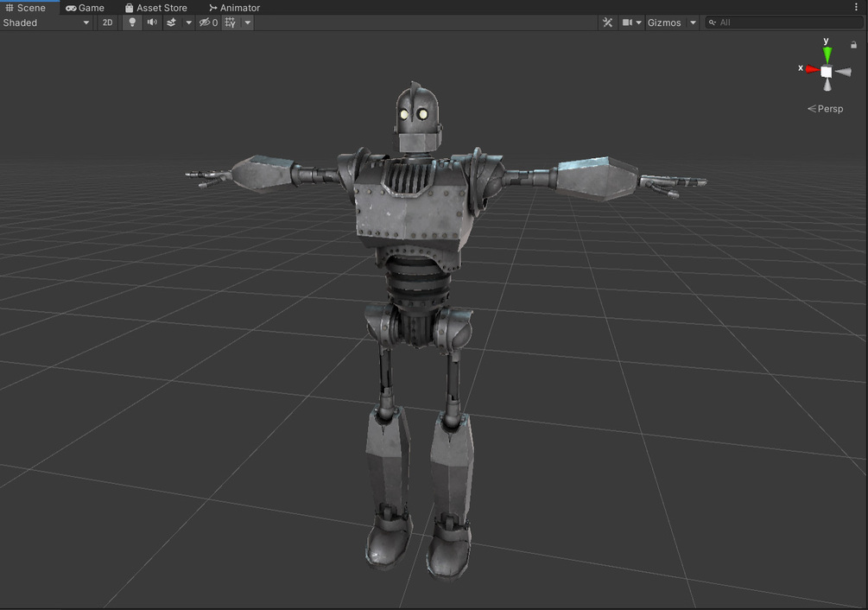The width and height of the screenshot is (868, 610).
Task: Open the grid settings dropdown arrow
Action: (x=248, y=22)
